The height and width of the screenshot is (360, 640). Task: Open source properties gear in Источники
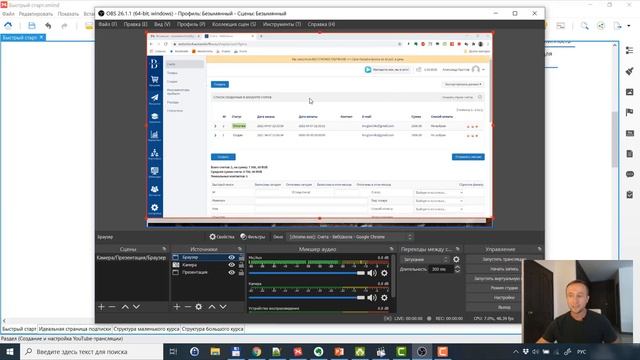point(199,307)
